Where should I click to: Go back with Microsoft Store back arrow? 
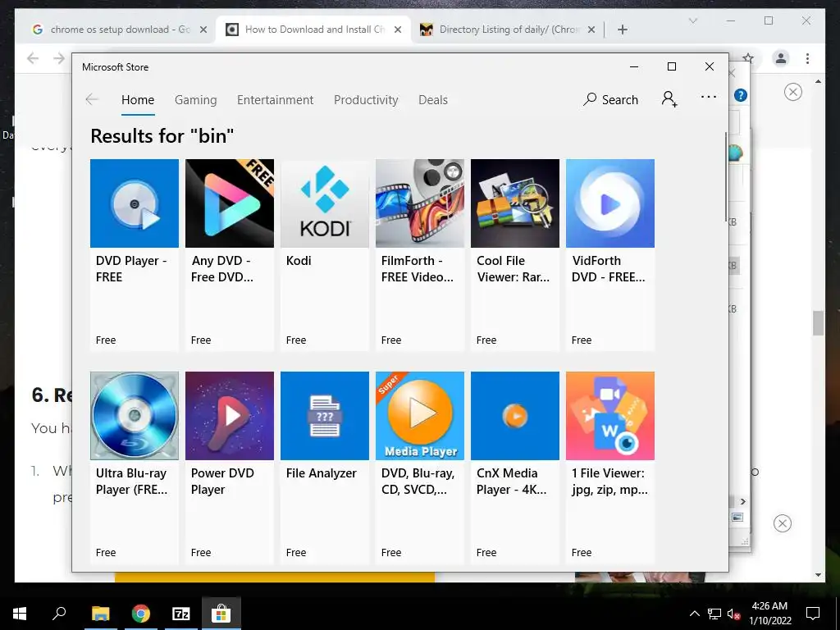pyautogui.click(x=92, y=99)
